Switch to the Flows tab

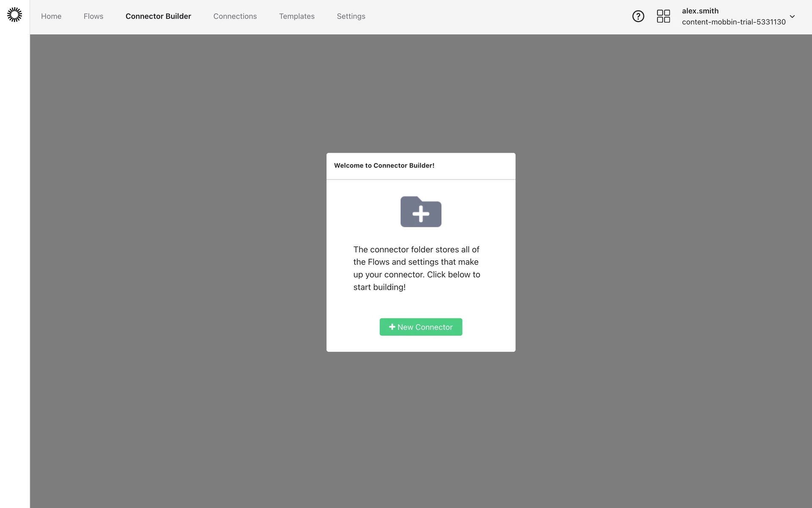pos(93,16)
